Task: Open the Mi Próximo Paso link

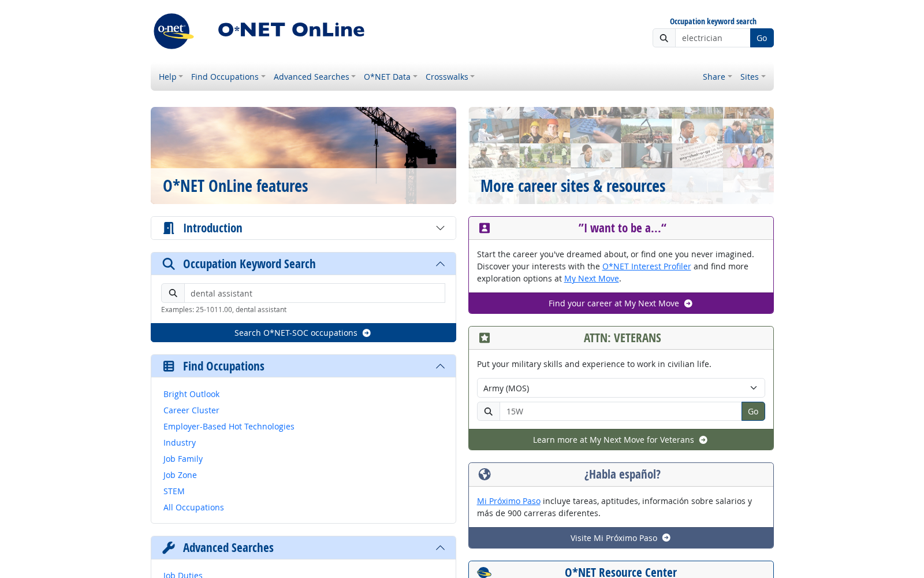Action: pyautogui.click(x=509, y=501)
